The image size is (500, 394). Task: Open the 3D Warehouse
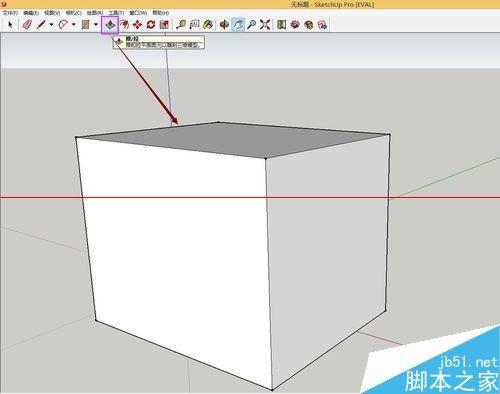tap(295, 25)
